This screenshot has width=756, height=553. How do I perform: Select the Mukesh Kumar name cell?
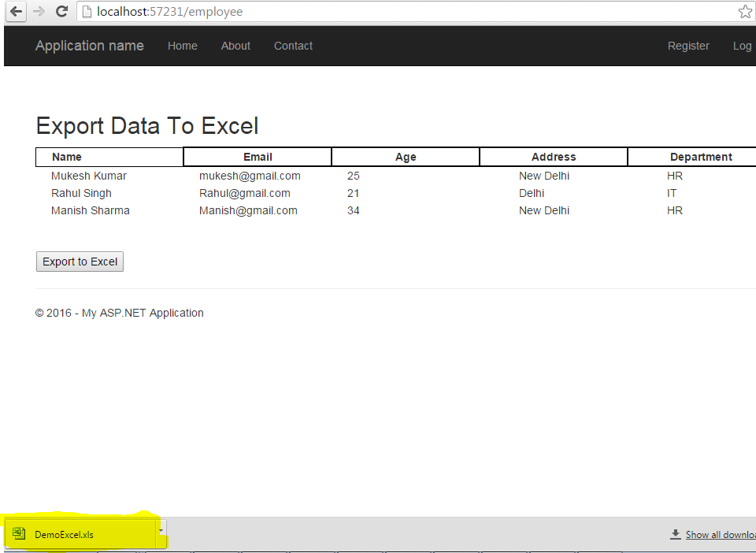(89, 176)
